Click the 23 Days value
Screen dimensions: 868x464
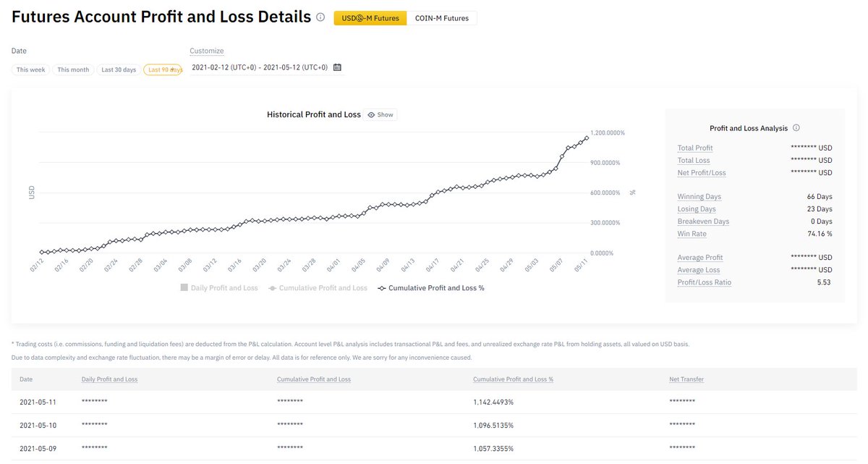[x=820, y=208]
